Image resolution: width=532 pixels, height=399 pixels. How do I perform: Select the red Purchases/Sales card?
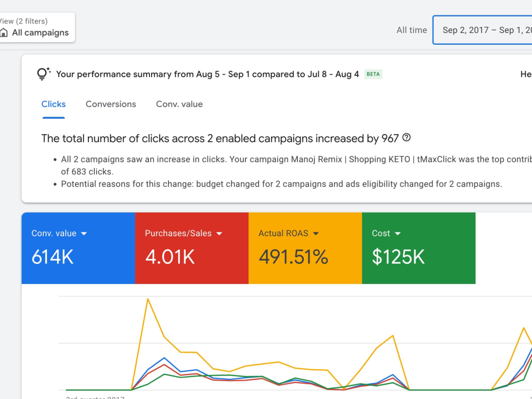192,248
